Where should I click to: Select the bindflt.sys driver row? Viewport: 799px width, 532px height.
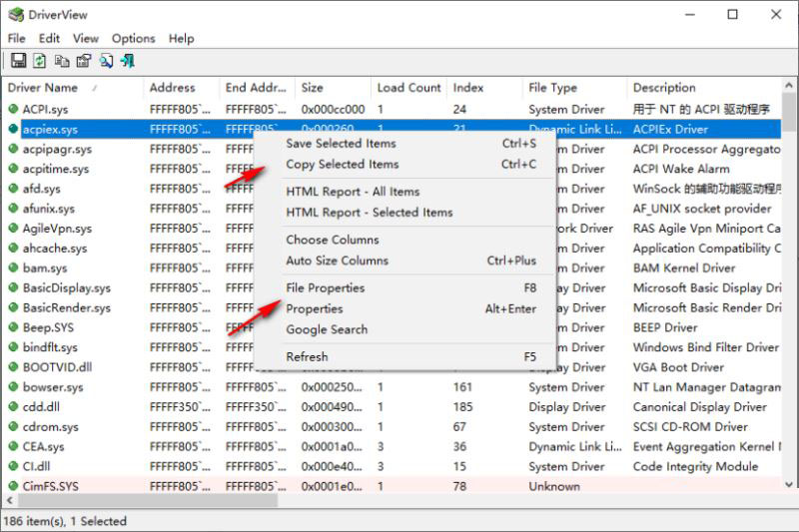click(393, 347)
